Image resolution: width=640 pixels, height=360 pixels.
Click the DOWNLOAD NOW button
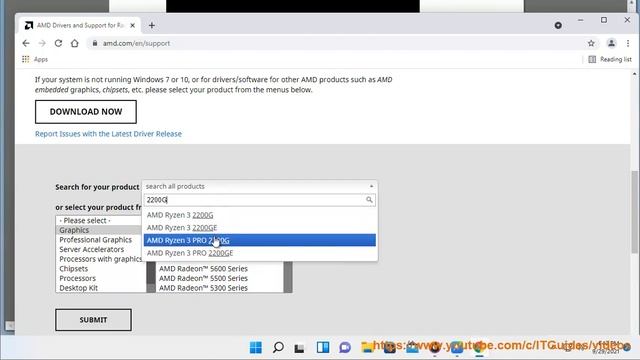pos(86,112)
